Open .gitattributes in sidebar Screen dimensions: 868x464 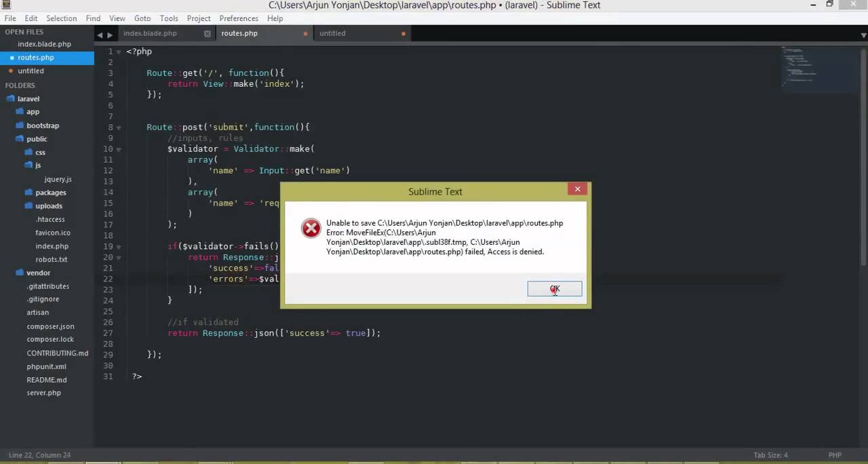(47, 286)
